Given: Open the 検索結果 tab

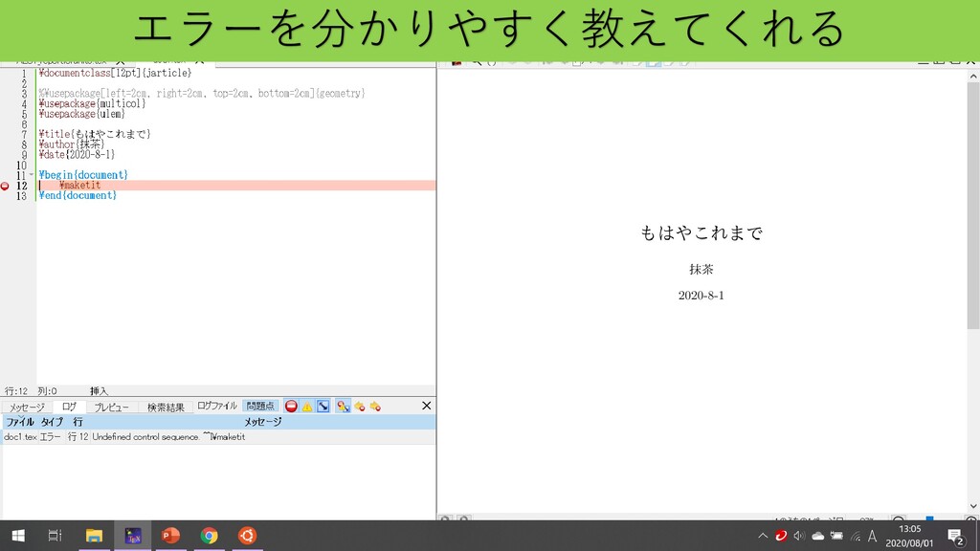Looking at the screenshot, I should tap(166, 407).
